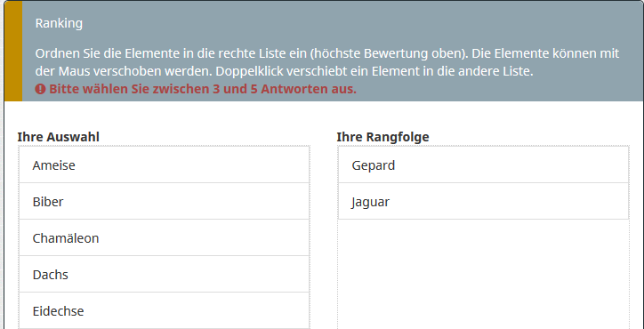Click the instruction line starting 'Ordnen Sie'
644x329 pixels.
click(327, 54)
